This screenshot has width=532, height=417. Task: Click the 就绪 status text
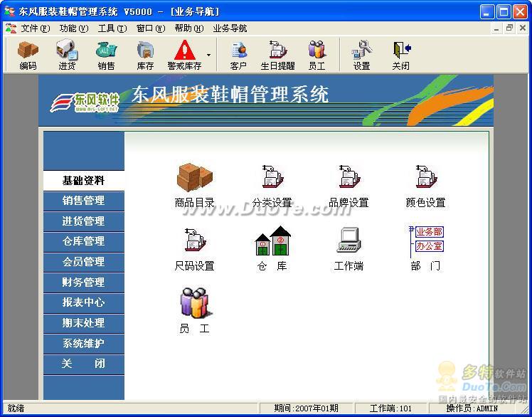pos(16,408)
